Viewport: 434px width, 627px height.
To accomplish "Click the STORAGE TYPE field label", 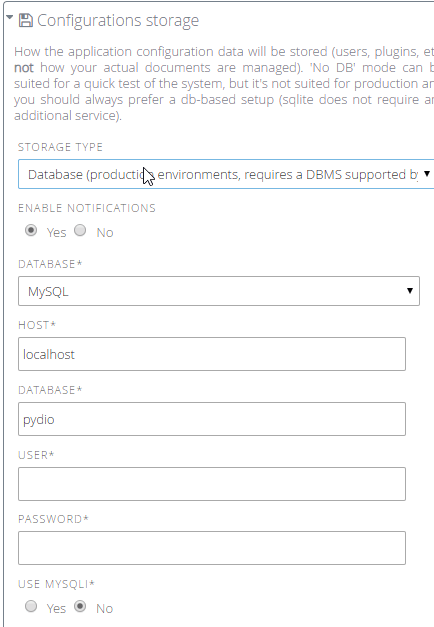I will [60, 147].
